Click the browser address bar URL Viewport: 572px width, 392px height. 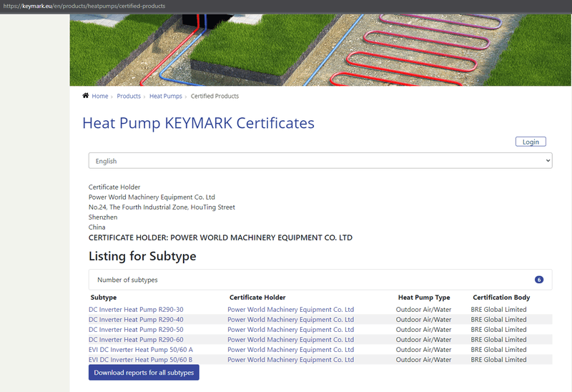[84, 6]
